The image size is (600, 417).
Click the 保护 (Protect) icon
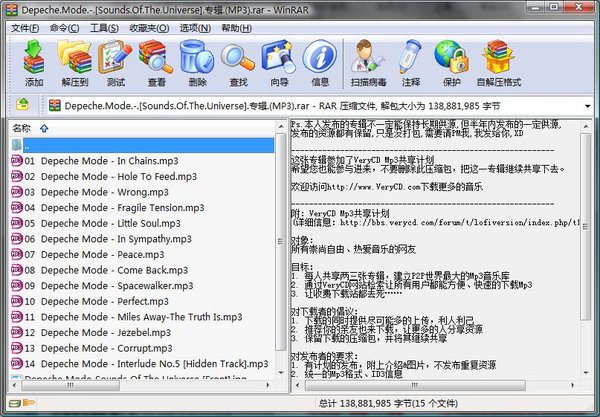click(x=451, y=57)
